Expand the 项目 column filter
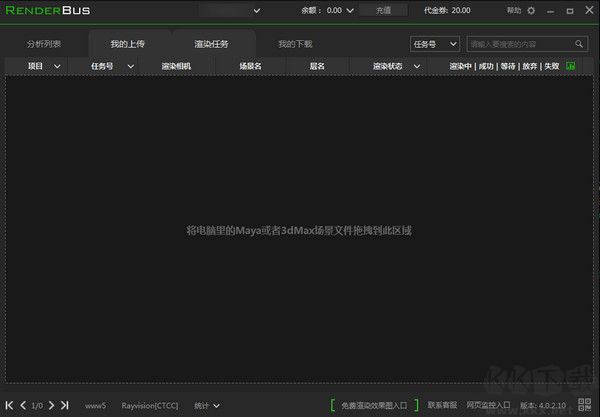The image size is (600, 417). [x=57, y=66]
